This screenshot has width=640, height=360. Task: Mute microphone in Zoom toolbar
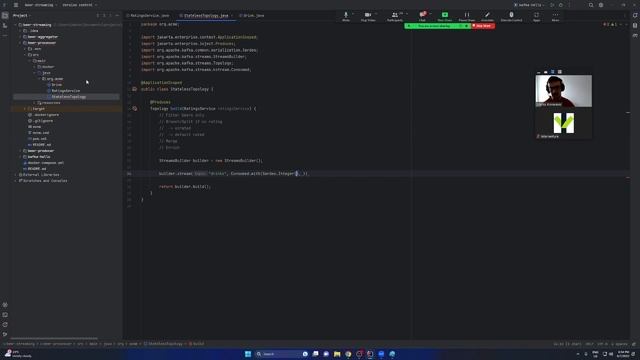coord(346,16)
